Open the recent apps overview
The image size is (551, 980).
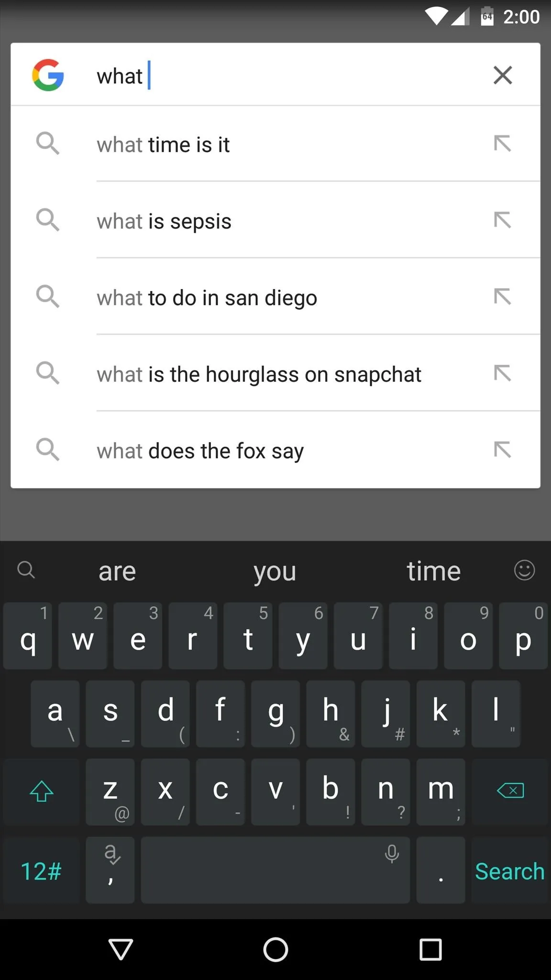point(430,949)
